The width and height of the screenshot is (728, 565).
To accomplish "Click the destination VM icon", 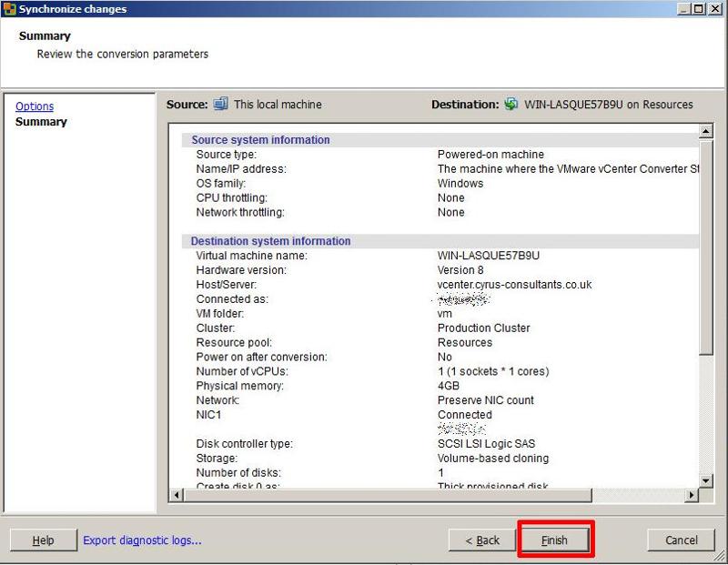I will [x=511, y=104].
